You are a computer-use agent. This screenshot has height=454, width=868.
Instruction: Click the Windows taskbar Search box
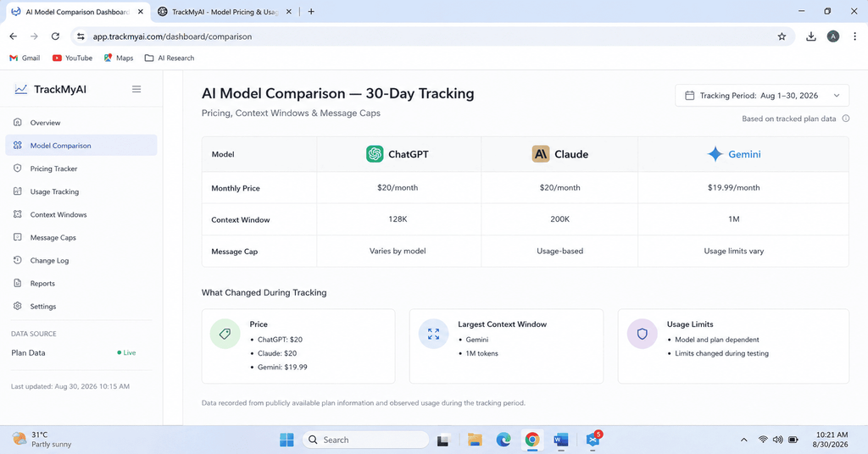pyautogui.click(x=365, y=440)
